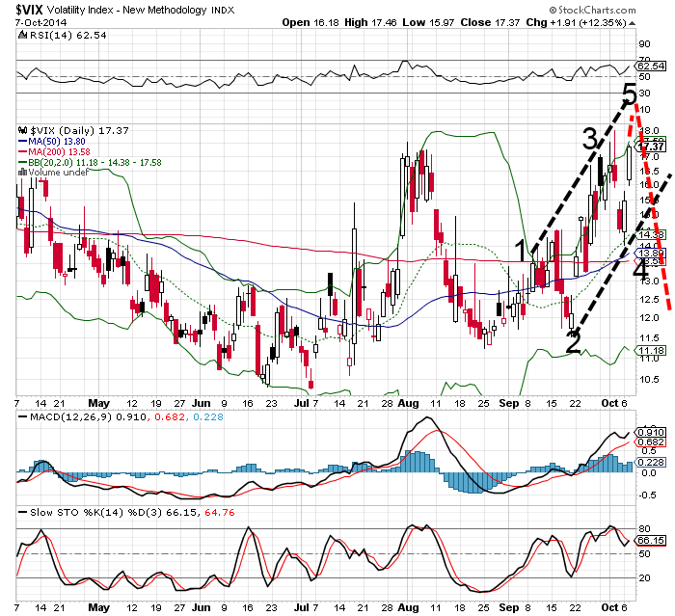Click the boxed 62.54 RSI value tag

point(651,66)
